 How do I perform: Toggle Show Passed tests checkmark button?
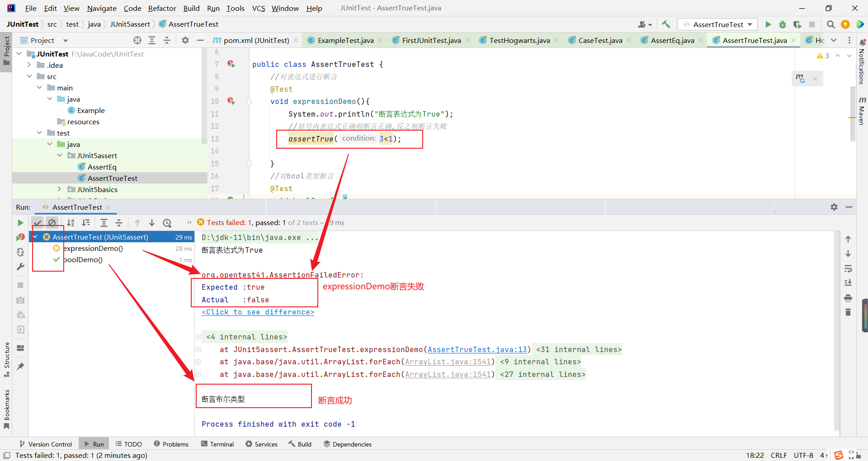point(38,223)
